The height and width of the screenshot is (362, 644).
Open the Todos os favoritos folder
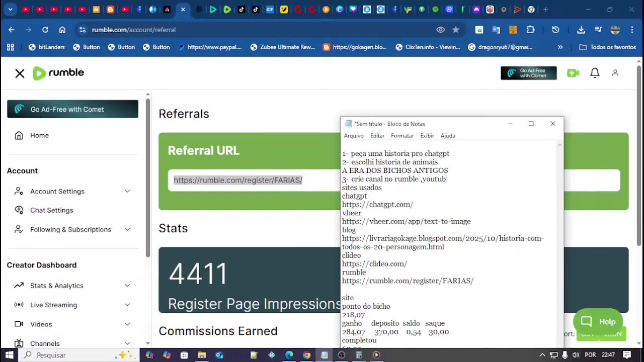click(x=608, y=47)
